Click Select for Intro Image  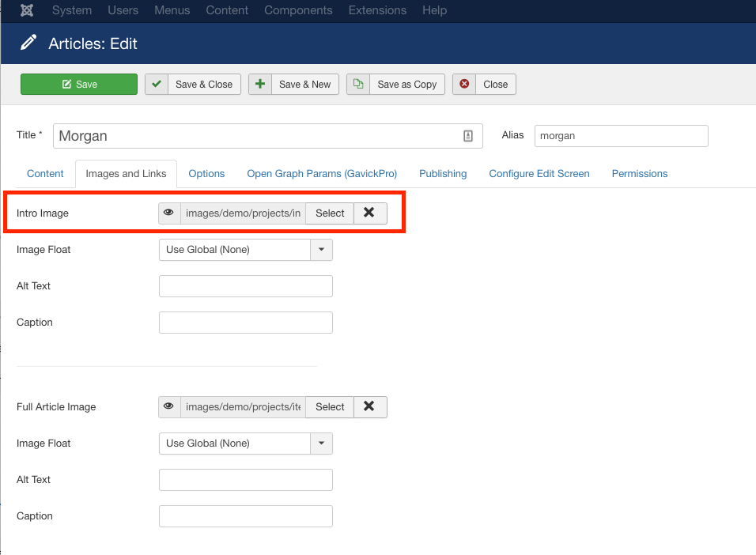tap(330, 213)
